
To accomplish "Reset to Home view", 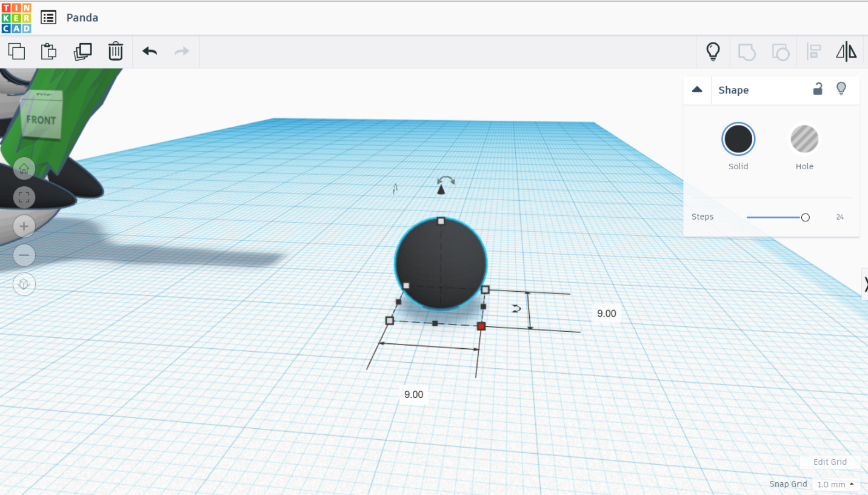I will click(24, 168).
